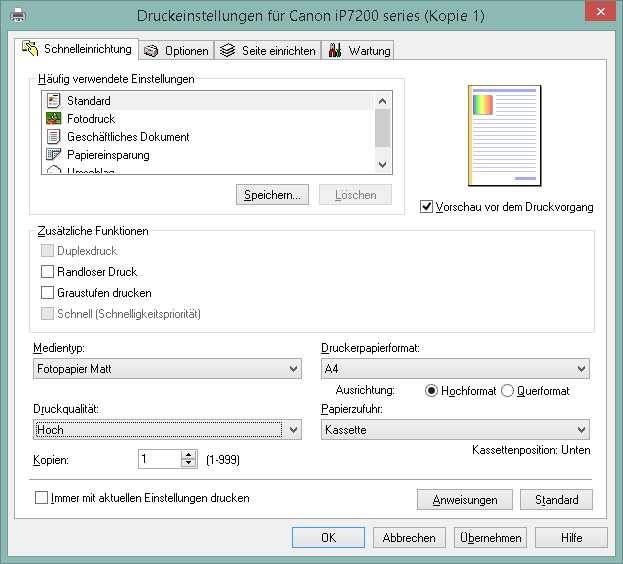Select Standard in the settings list
The height and width of the screenshot is (564, 623).
coord(208,100)
